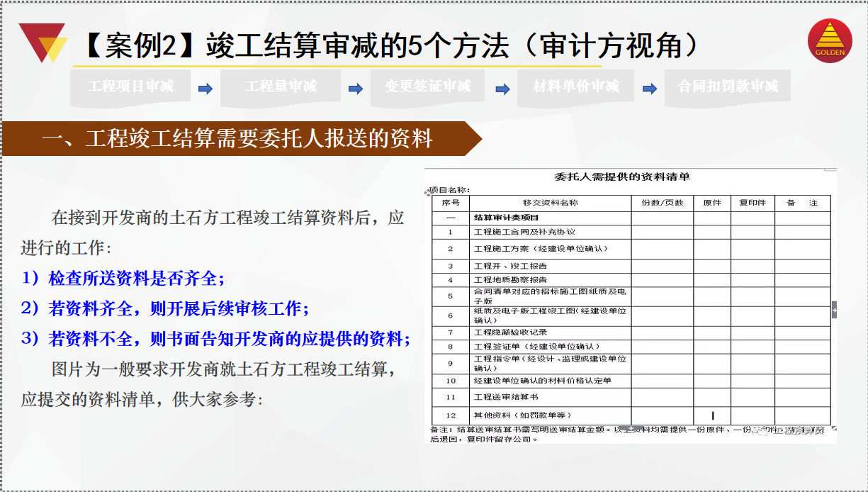Click the red triangle logo at the slide corner
This screenshot has width=868, height=492.
coord(42,43)
